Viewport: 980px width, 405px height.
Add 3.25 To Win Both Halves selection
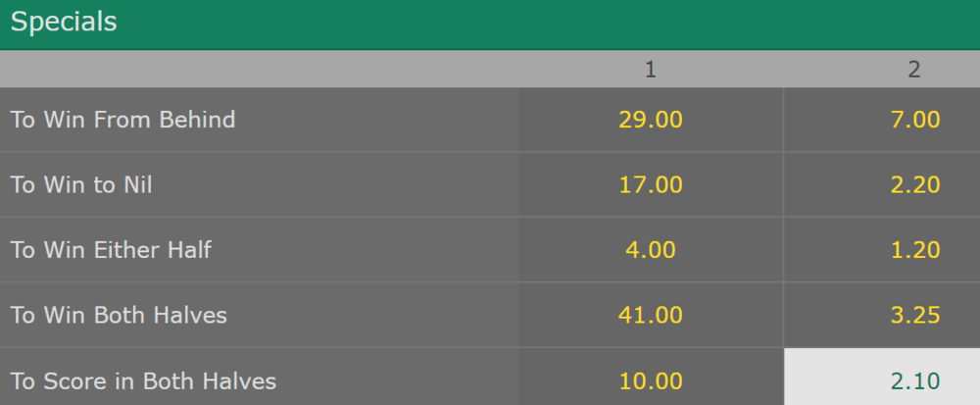point(882,315)
